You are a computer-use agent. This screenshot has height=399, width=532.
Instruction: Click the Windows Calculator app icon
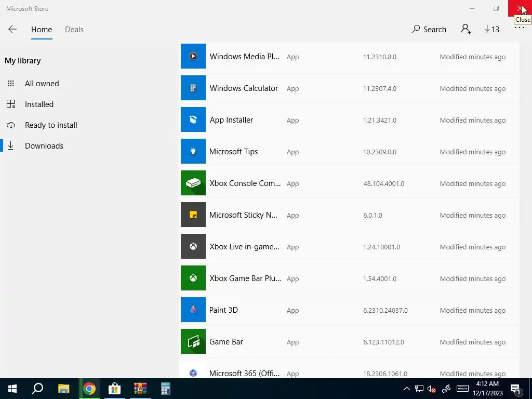(x=193, y=88)
